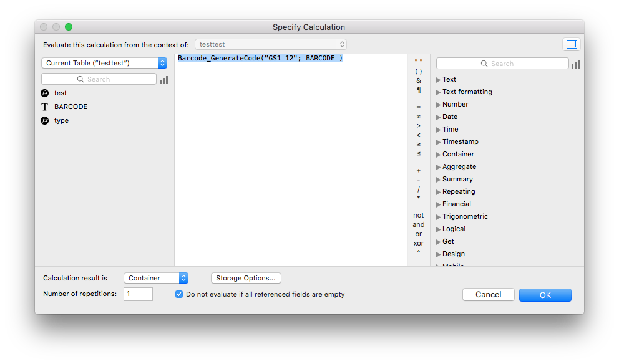The image size is (619, 364).
Task: Click the ampersand concatenation operator
Action: [418, 80]
